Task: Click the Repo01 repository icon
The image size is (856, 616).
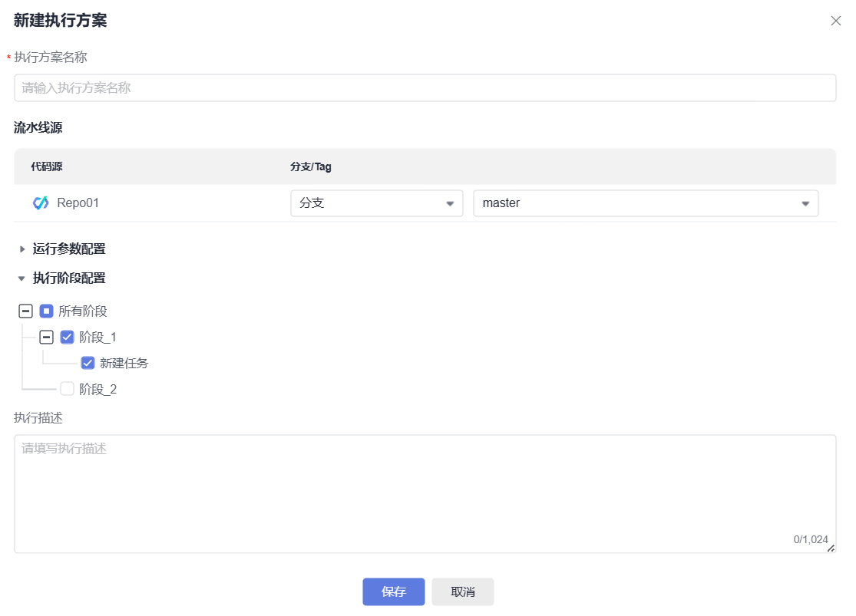Action: [x=41, y=203]
